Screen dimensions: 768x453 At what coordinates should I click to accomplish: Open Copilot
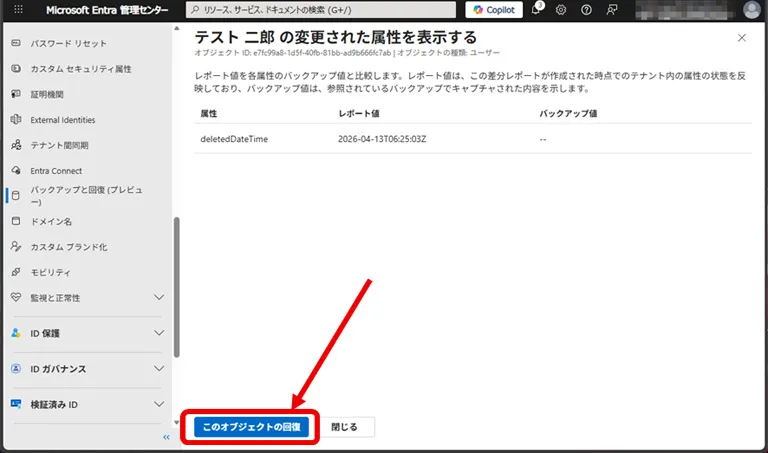[x=494, y=10]
